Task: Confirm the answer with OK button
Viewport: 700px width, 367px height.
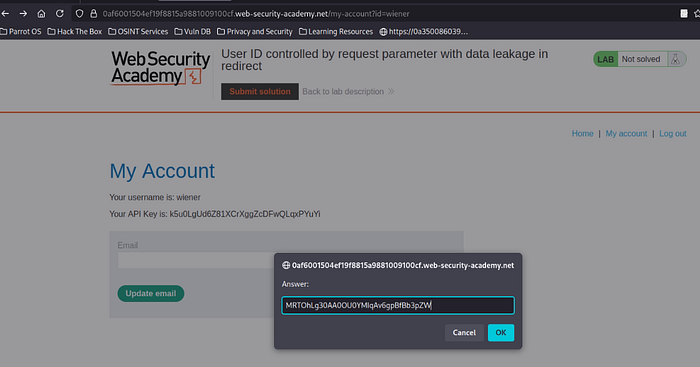Action: pos(501,333)
